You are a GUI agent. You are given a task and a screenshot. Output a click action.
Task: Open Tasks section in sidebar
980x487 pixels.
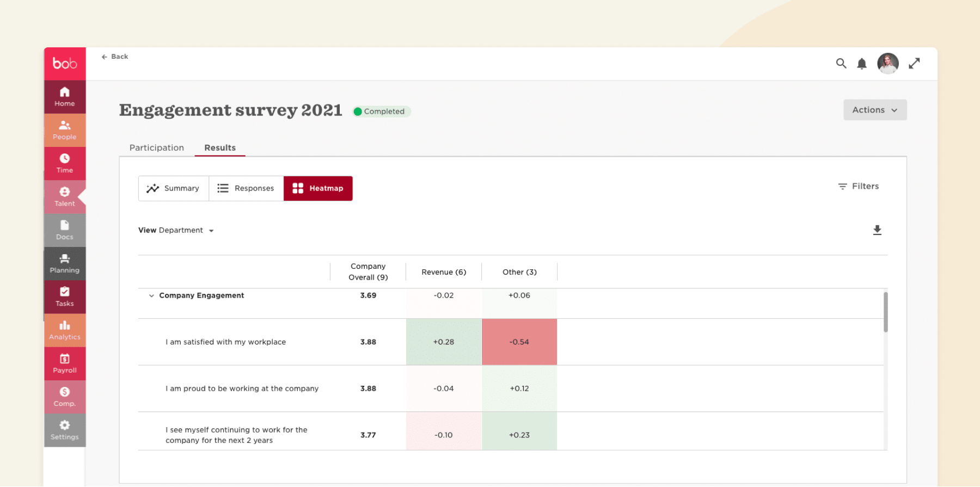65,297
